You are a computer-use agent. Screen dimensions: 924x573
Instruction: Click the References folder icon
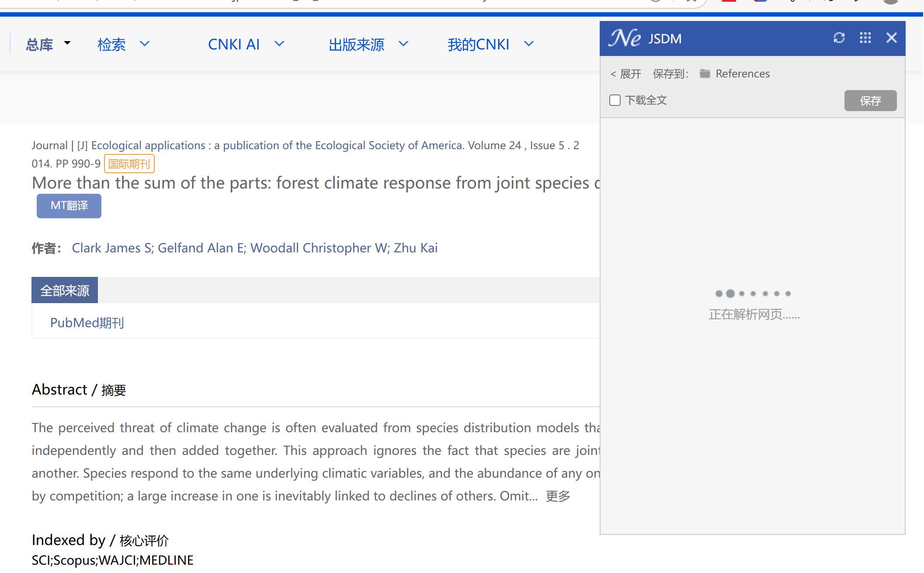(705, 73)
